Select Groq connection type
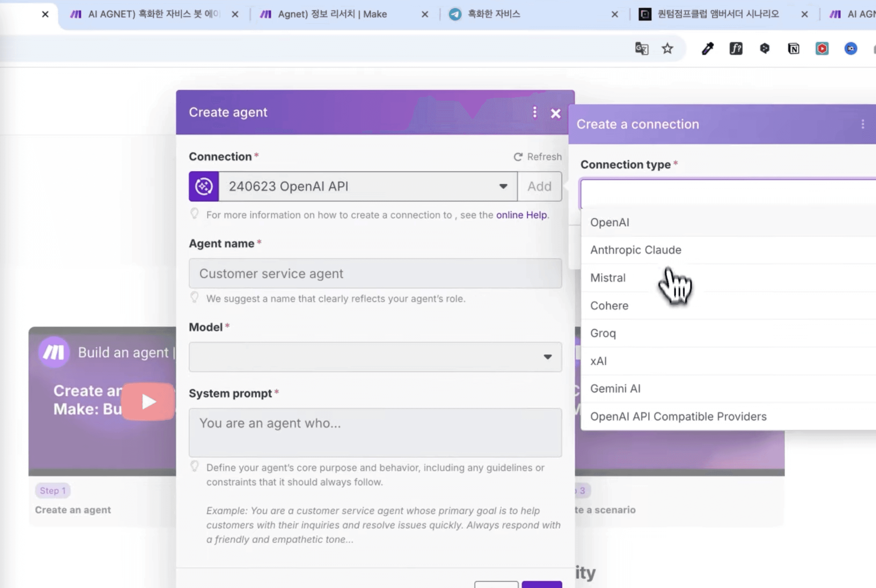This screenshot has height=588, width=876. pos(728,333)
